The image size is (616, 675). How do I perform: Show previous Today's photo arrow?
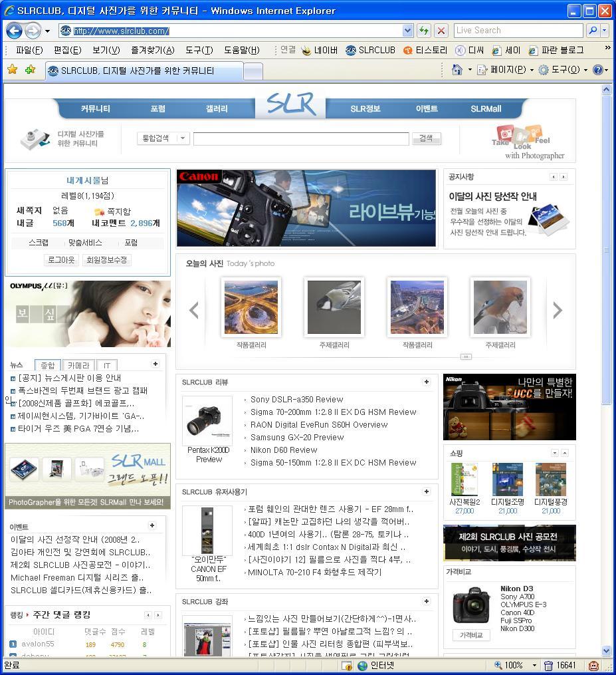(194, 310)
